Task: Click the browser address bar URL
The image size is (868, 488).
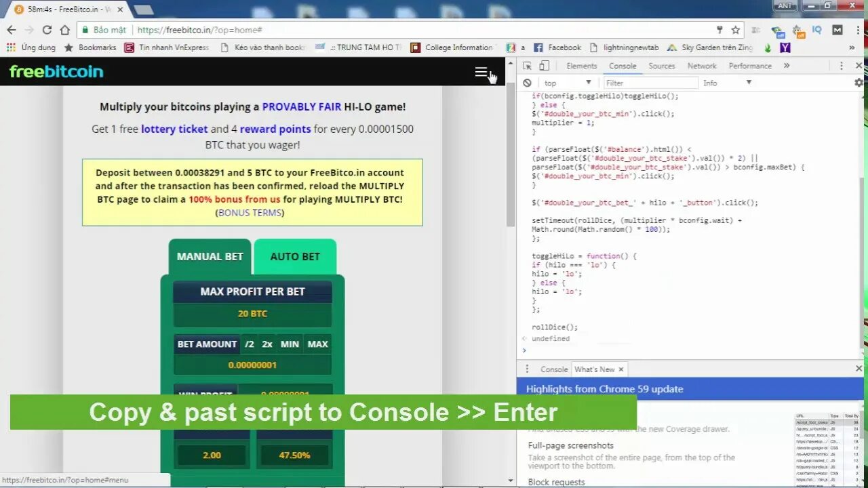Action: (199, 30)
